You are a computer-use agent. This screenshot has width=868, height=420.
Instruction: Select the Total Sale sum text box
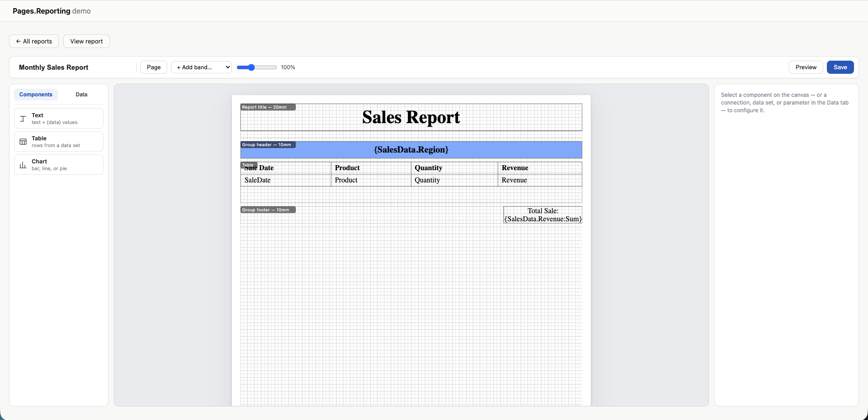[x=543, y=215]
